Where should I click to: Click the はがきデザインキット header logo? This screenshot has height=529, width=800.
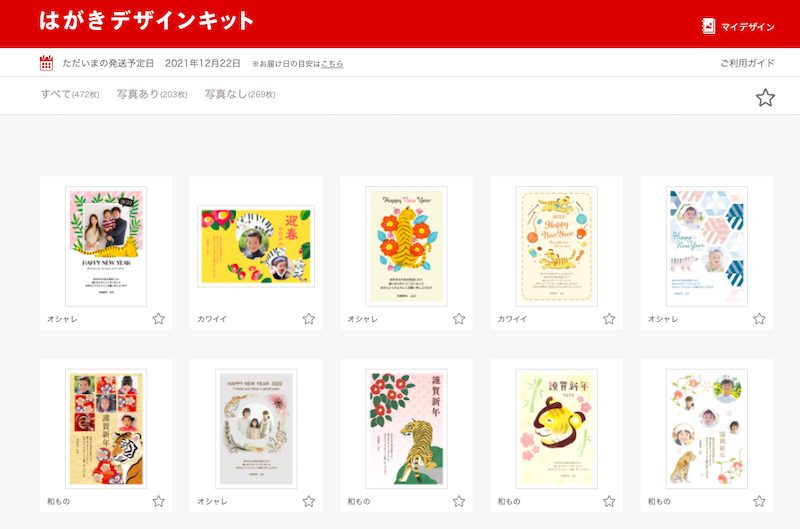146,21
